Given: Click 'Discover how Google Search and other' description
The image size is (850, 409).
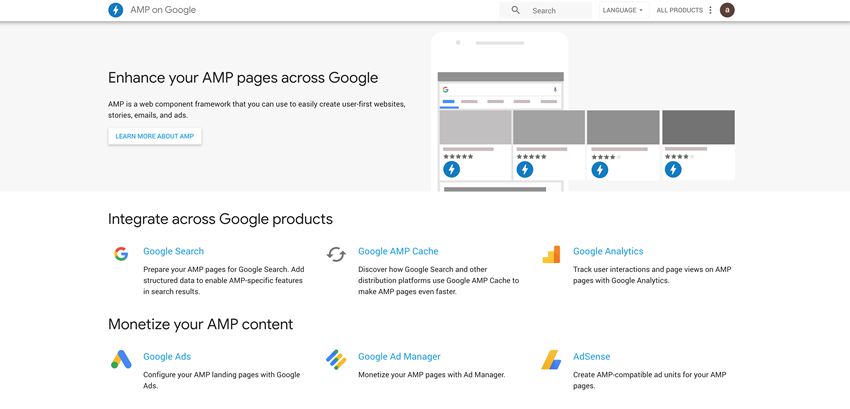Looking at the screenshot, I should [x=439, y=280].
